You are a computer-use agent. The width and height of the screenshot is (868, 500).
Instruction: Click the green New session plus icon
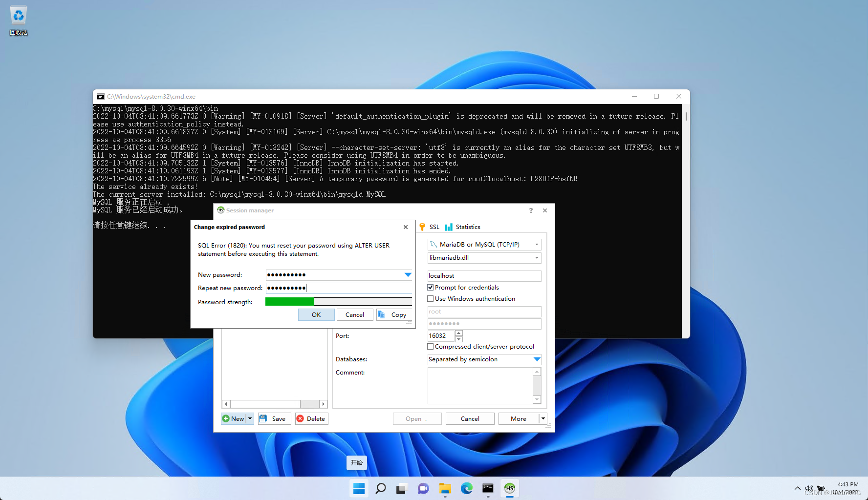226,418
